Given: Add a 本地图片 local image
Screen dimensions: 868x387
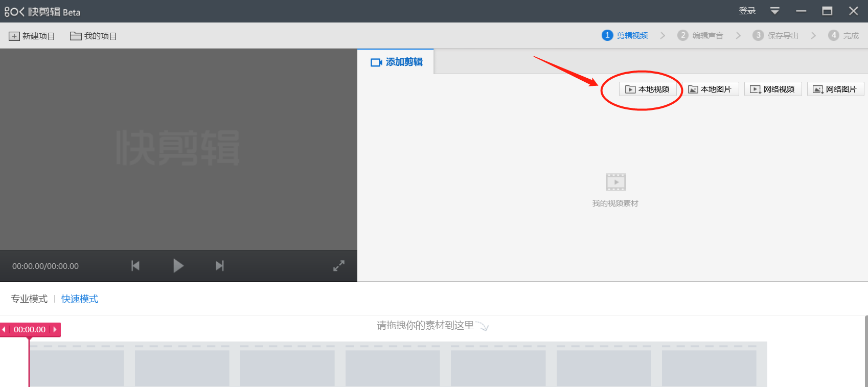Looking at the screenshot, I should [710, 89].
